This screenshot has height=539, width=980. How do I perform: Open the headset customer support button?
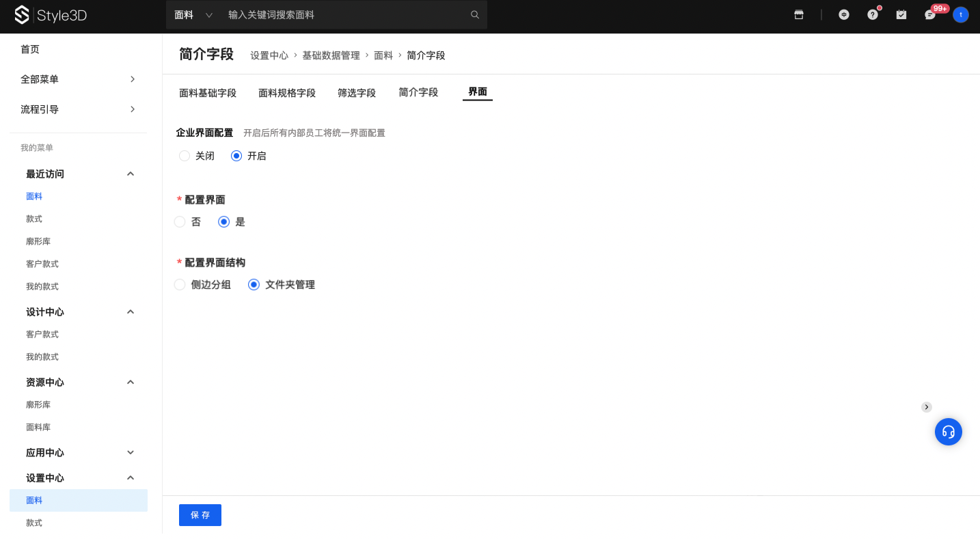point(949,432)
